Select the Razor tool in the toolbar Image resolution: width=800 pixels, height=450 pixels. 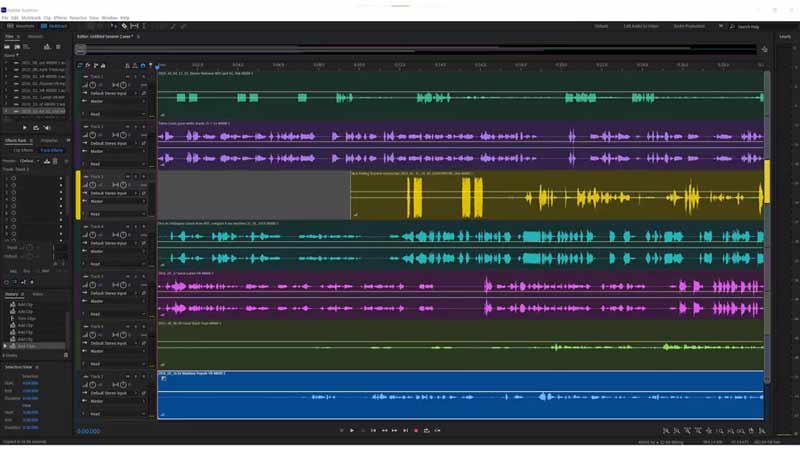[x=124, y=26]
